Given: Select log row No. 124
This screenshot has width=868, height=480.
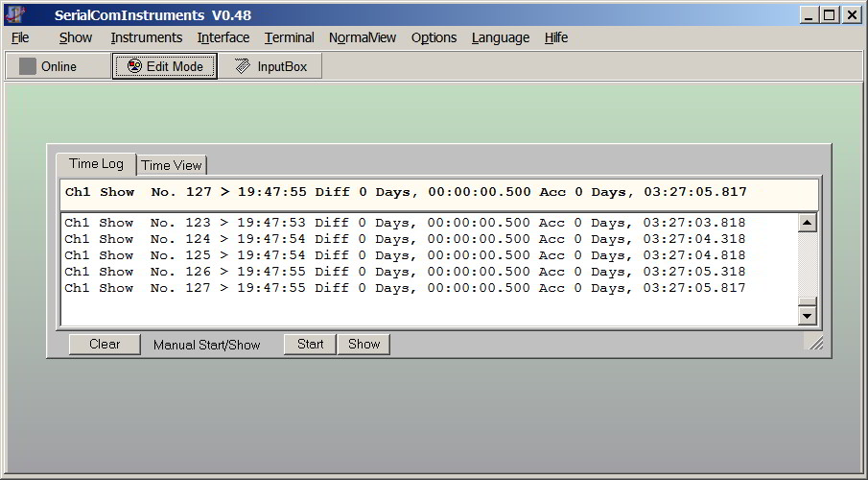Looking at the screenshot, I should tap(405, 239).
